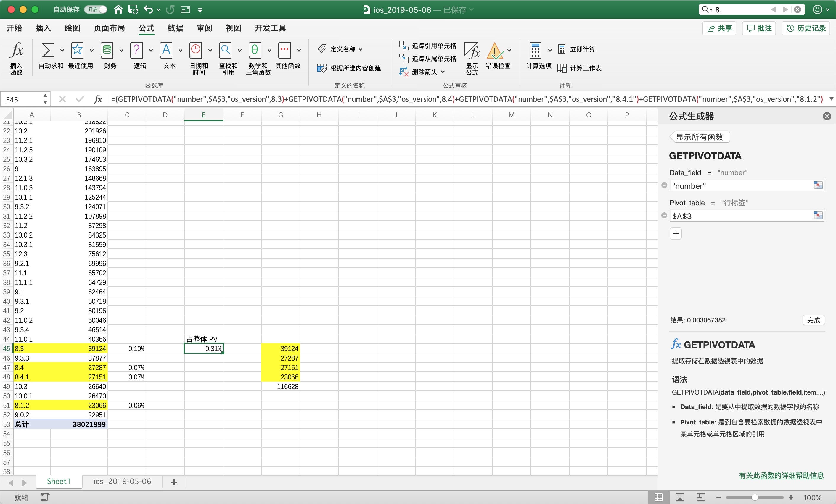The width and height of the screenshot is (836, 504).
Task: Click the zoom out minus button
Action: pyautogui.click(x=718, y=497)
